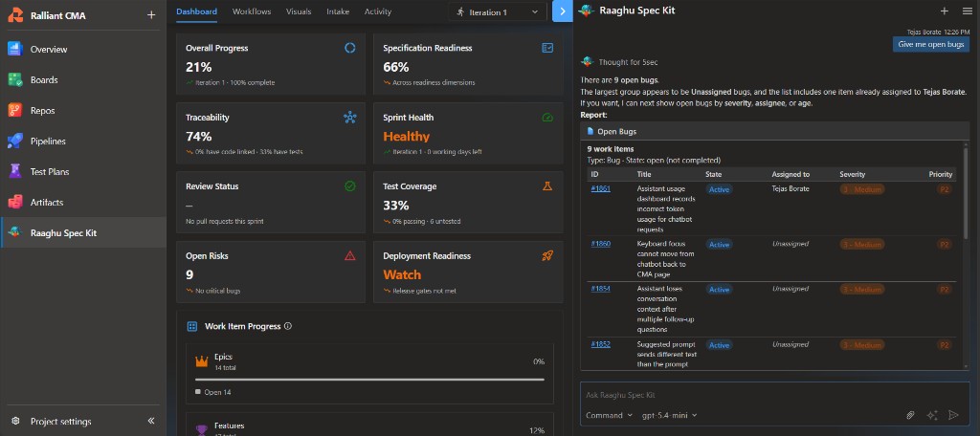980x436 pixels.
Task: Switch to the Dashboard tab
Action: pyautogui.click(x=197, y=11)
